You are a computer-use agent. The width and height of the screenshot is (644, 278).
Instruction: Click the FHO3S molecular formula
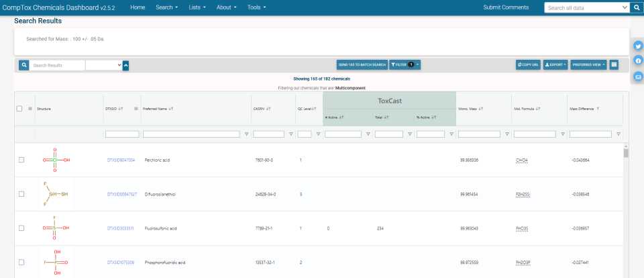point(522,228)
